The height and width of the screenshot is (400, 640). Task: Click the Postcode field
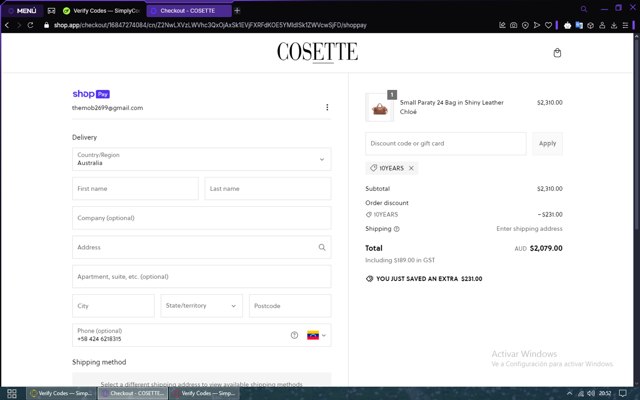[290, 306]
